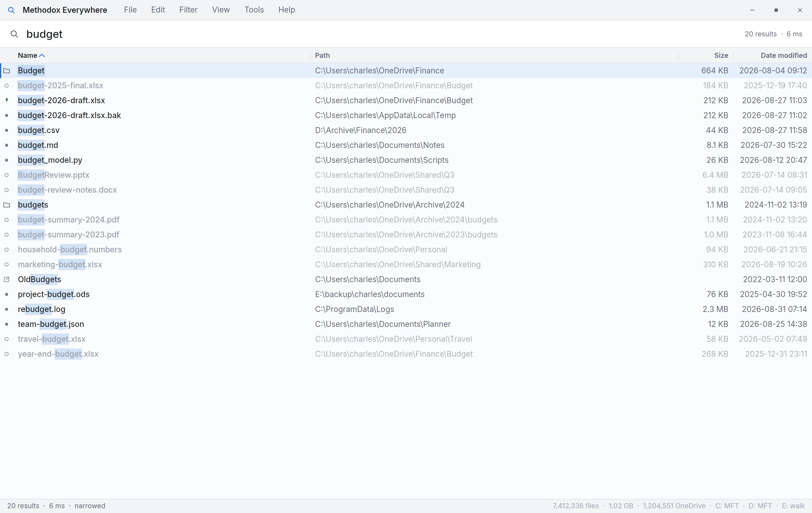Screen dimensions: 812x513
Task: Open the Help menu
Action: 287,10
